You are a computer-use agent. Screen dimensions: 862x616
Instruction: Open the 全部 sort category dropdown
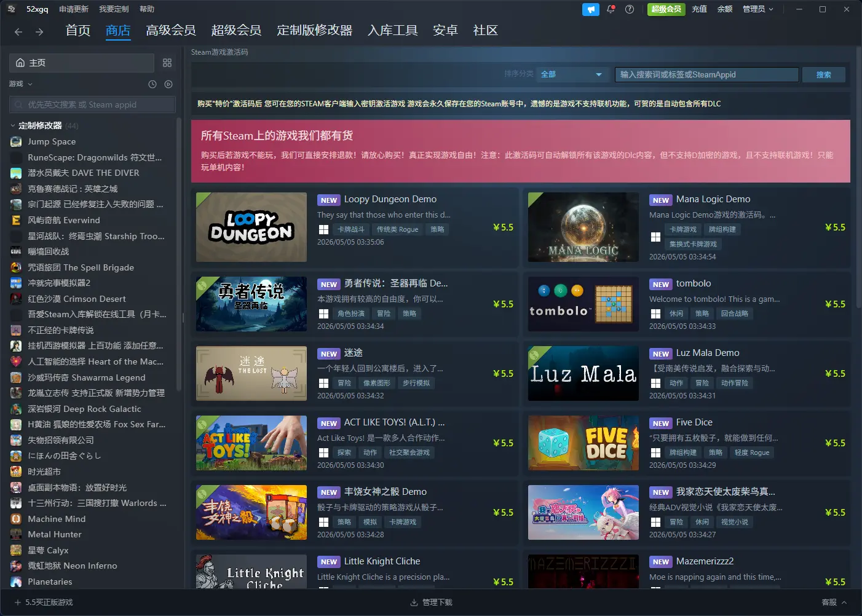[x=572, y=74]
